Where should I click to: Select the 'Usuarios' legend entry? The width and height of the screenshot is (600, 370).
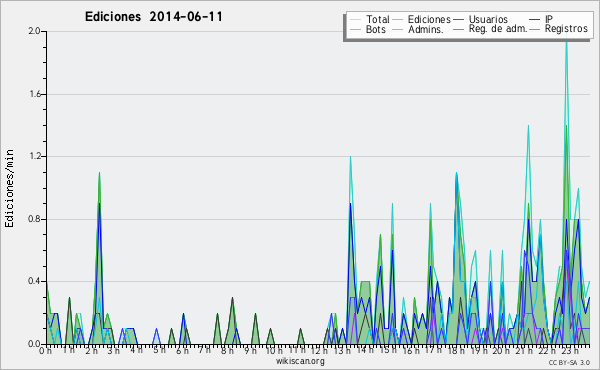(x=488, y=19)
